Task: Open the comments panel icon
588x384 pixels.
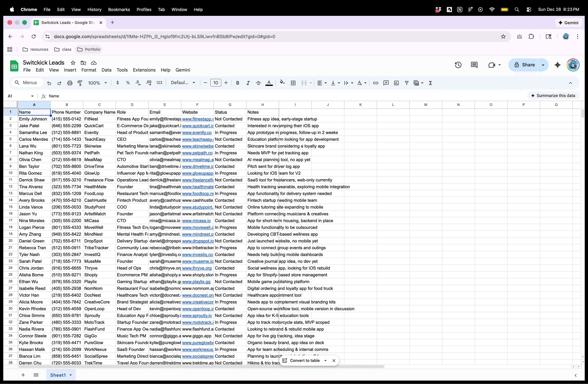Action: [474, 65]
